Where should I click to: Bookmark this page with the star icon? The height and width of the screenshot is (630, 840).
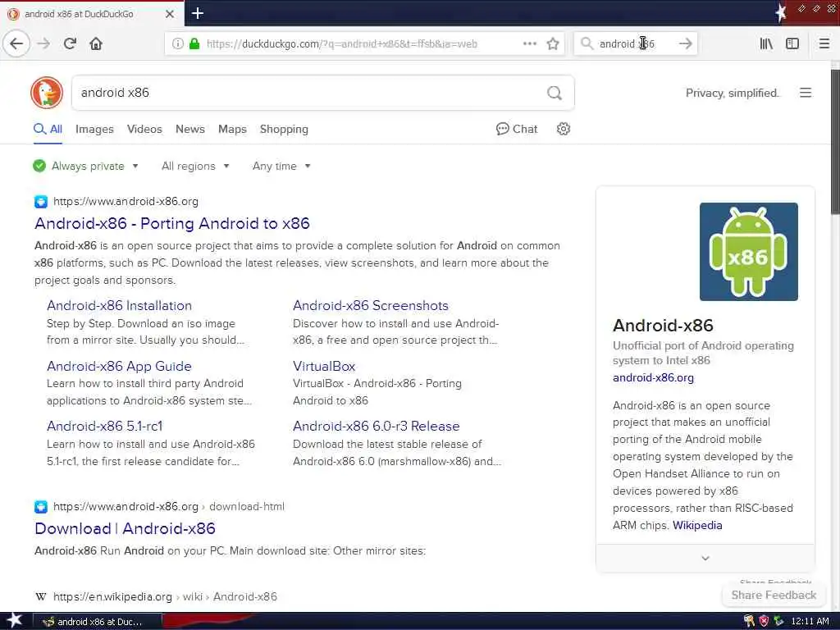click(x=553, y=44)
